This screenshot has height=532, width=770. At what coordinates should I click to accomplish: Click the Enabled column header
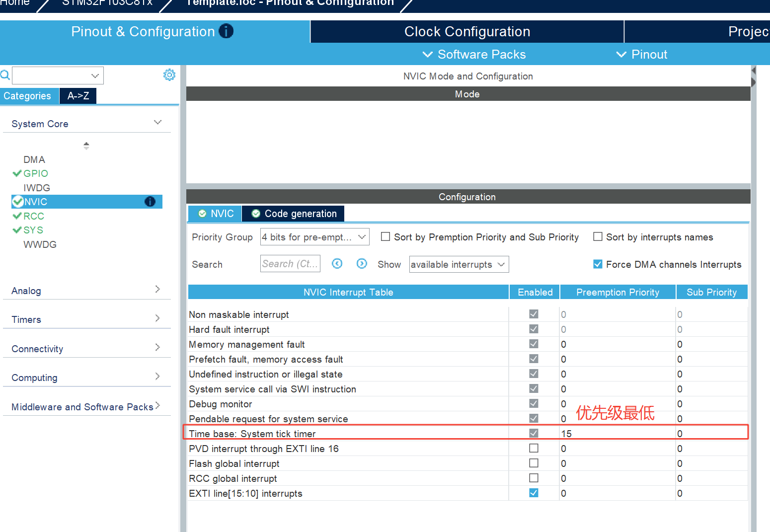click(535, 292)
